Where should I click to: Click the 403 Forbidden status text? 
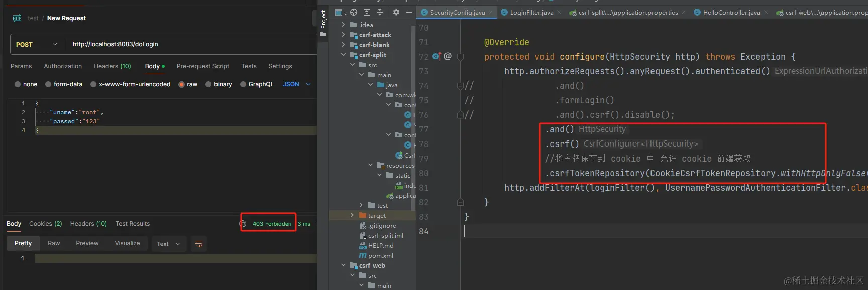(x=272, y=224)
